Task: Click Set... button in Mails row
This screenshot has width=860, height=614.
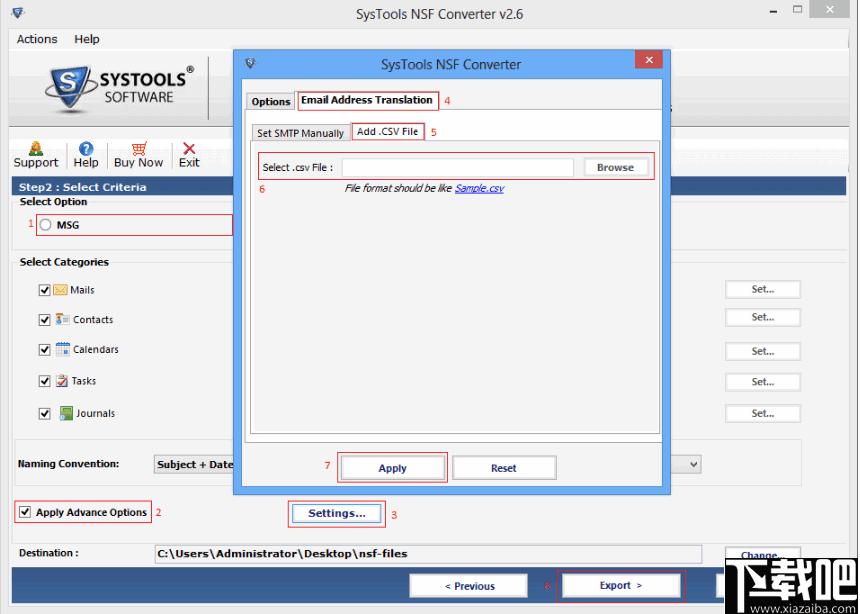Action: (763, 289)
